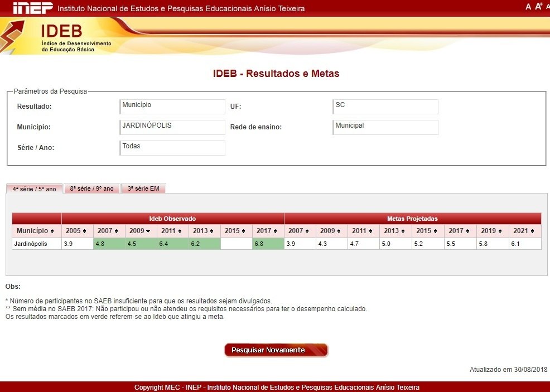
Task: Open the 4ª série / 5º ano tab
Action: click(x=34, y=188)
